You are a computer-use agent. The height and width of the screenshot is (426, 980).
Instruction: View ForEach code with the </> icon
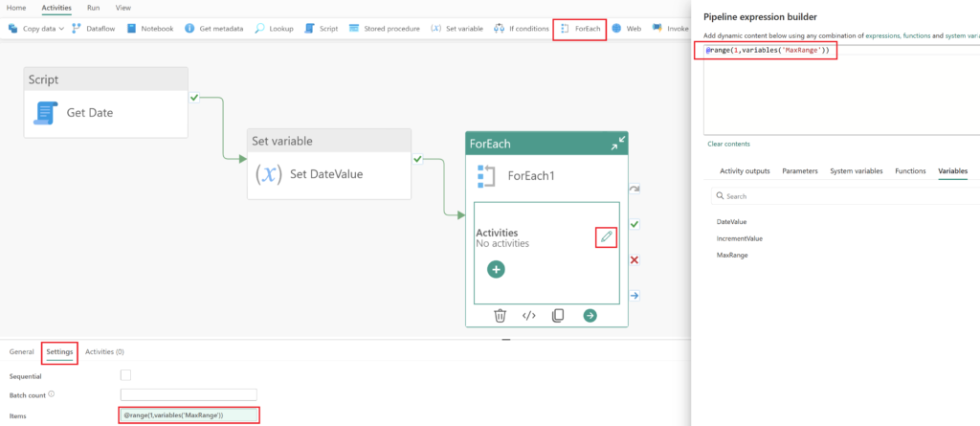(x=528, y=316)
